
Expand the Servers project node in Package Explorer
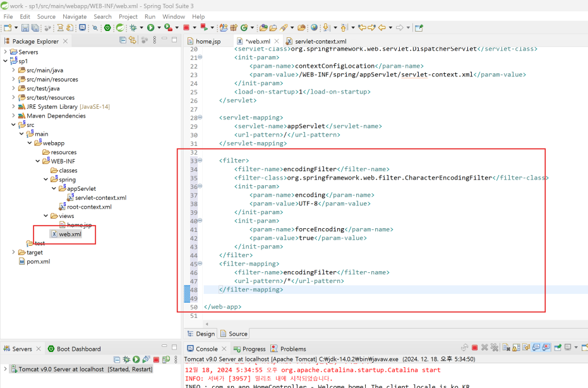point(5,52)
